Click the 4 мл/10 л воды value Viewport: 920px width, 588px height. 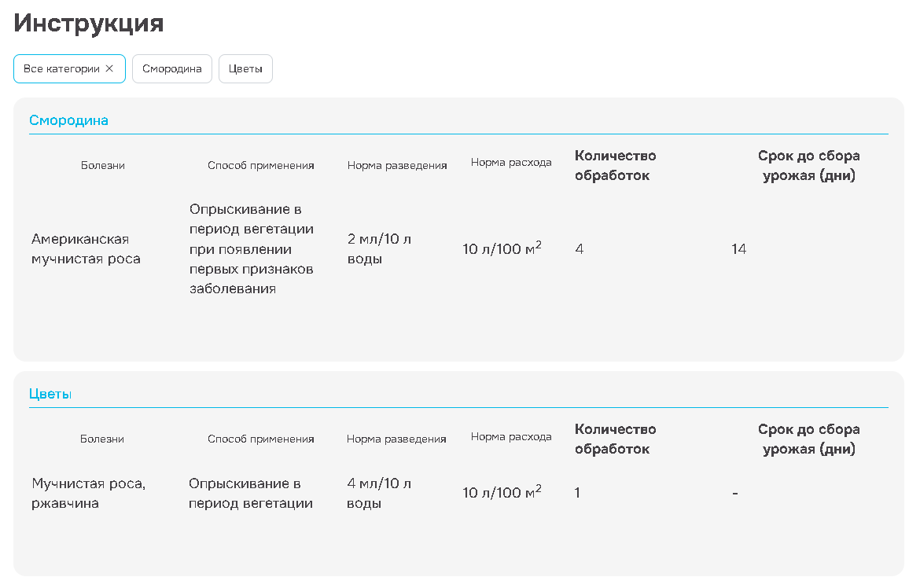click(379, 493)
